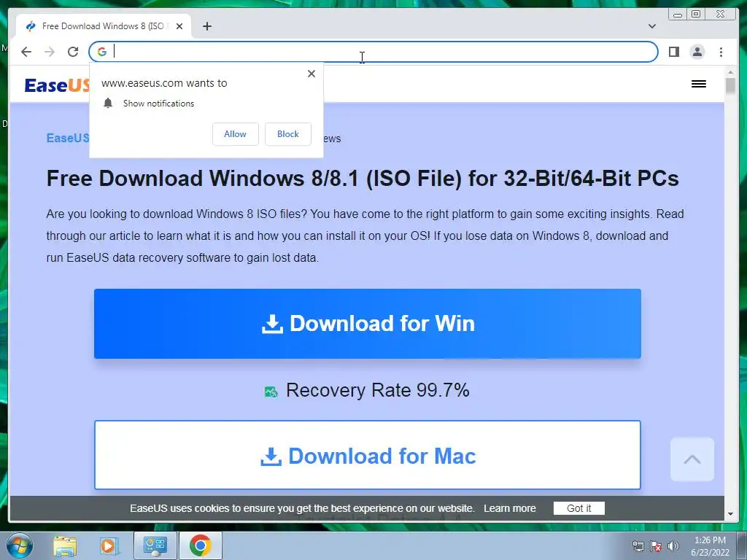Screen dimensions: 747x560
Task: Click the EaseUS breadcrumb link
Action: pyautogui.click(x=68, y=138)
